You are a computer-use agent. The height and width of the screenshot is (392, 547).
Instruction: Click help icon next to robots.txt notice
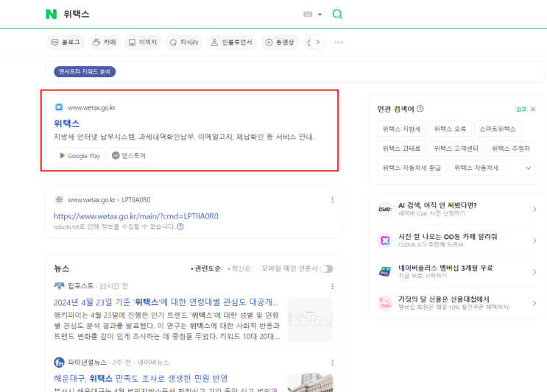point(180,227)
